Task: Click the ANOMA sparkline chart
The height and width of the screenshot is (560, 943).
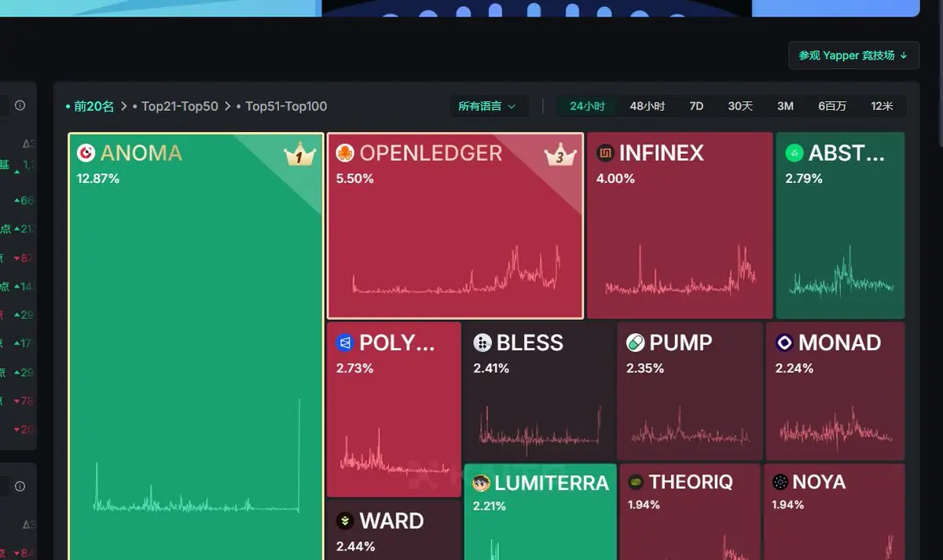Action: coord(196,456)
